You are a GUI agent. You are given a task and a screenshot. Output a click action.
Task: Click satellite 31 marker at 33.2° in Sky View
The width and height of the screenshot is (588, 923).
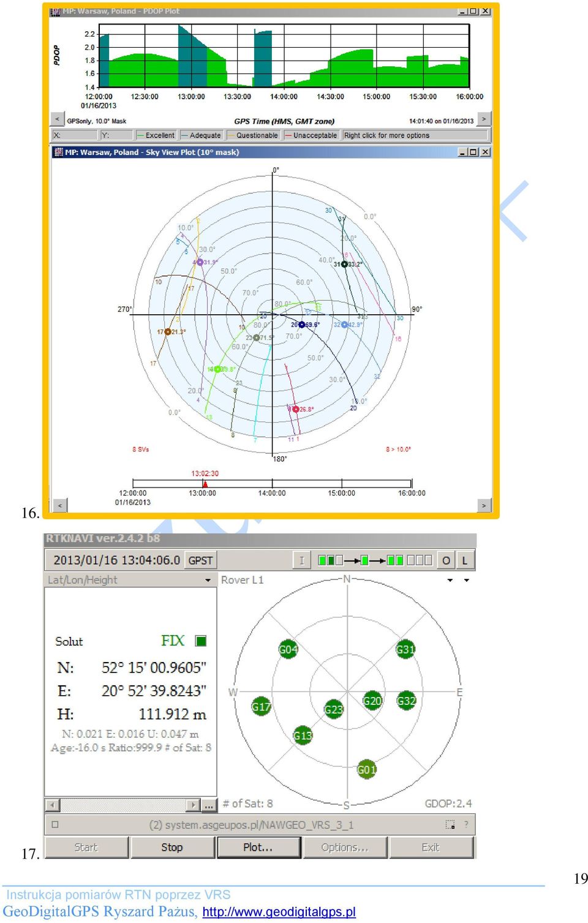point(344,264)
